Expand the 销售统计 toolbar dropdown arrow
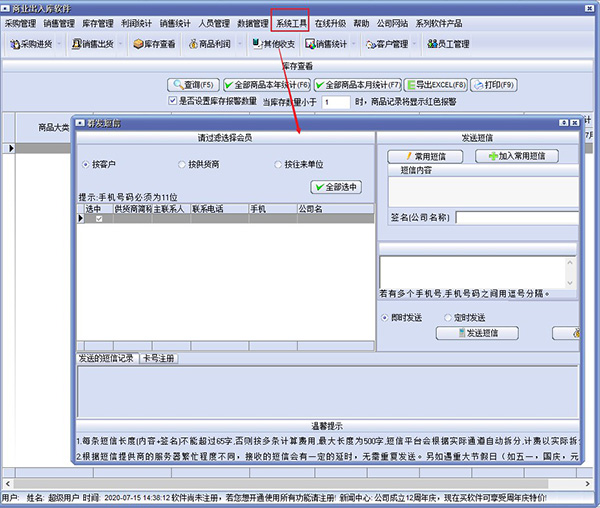Viewport: 600px width, 508px height. 352,45
